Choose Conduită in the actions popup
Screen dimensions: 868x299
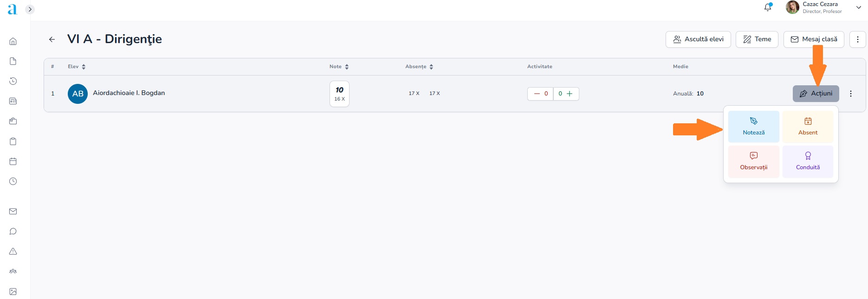[x=808, y=161]
